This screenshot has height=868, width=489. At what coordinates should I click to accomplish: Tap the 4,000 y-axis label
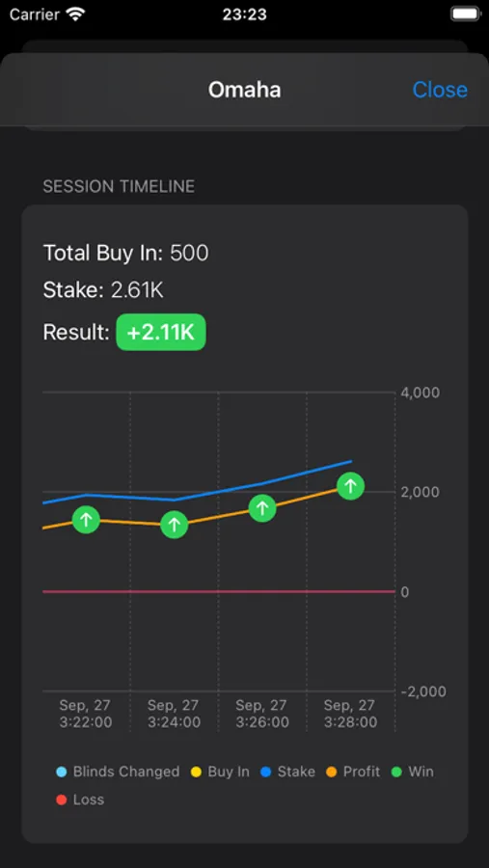click(x=420, y=393)
